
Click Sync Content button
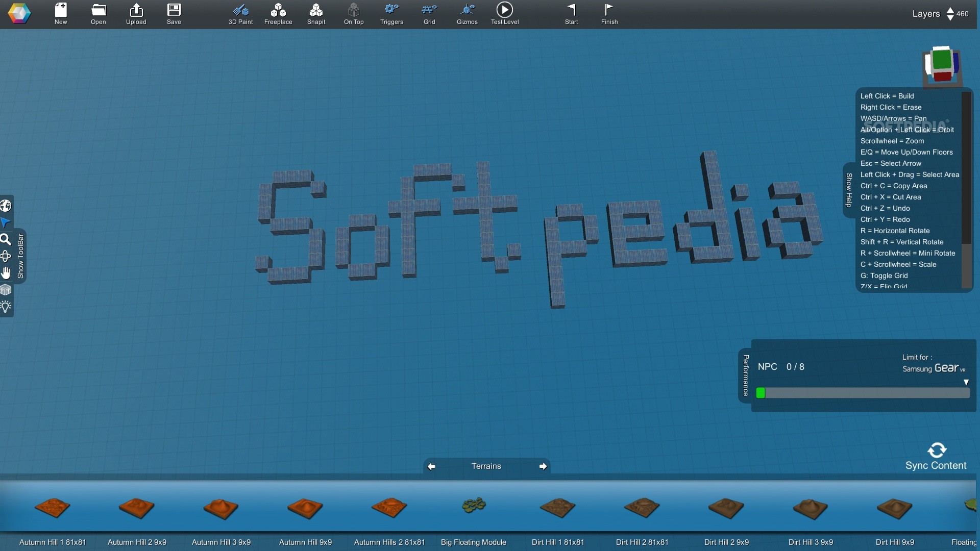point(936,457)
